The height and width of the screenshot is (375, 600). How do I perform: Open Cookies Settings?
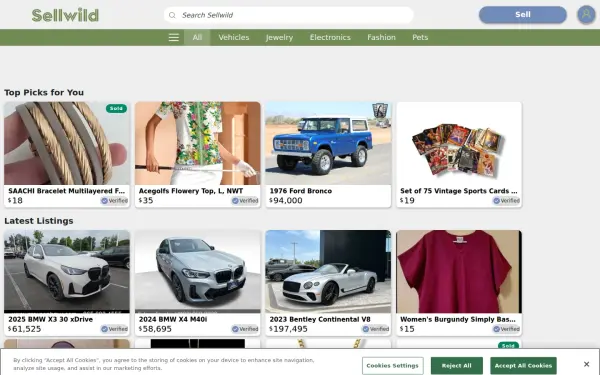coord(393,366)
